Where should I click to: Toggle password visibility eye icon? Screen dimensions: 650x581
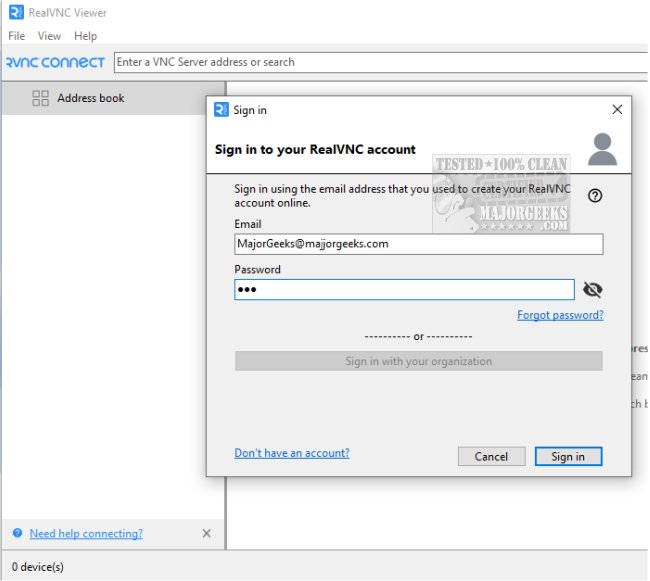pos(592,290)
